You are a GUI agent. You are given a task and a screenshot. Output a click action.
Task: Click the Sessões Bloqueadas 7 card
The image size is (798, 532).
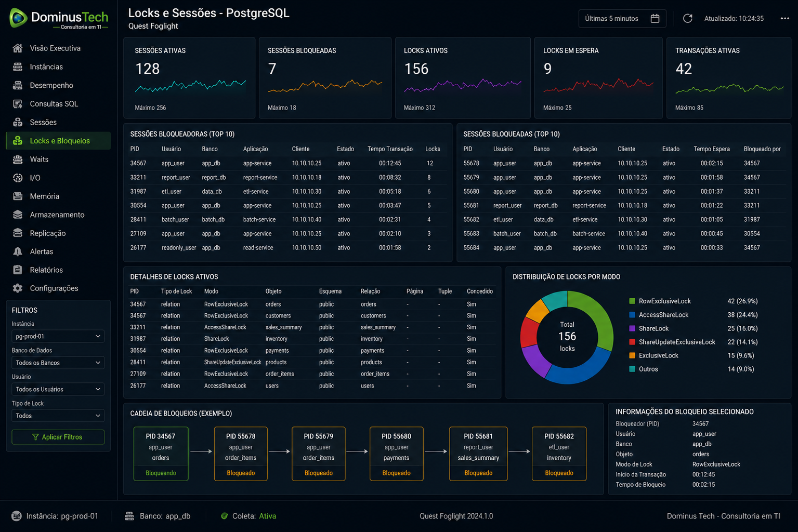coord(325,78)
